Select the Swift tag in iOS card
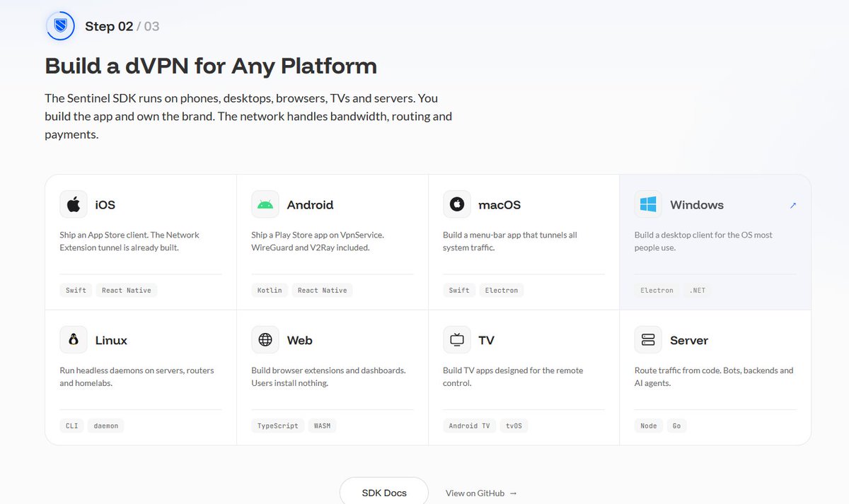The height and width of the screenshot is (504, 849). pyautogui.click(x=76, y=291)
